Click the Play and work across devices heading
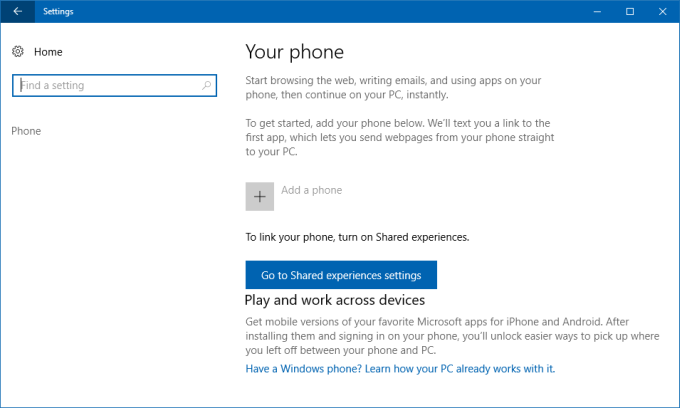Screen dimensions: 680x408 335,300
